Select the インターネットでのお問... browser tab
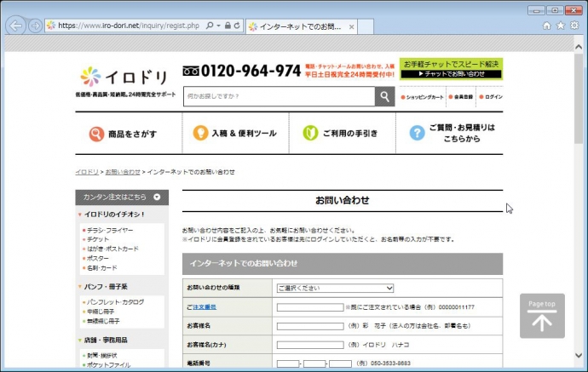 pyautogui.click(x=302, y=26)
